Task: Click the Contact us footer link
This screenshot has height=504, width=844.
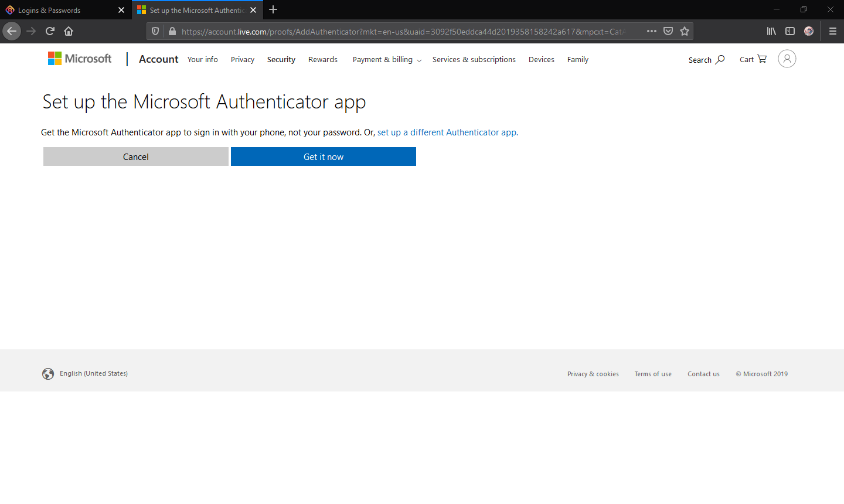Action: click(x=704, y=374)
